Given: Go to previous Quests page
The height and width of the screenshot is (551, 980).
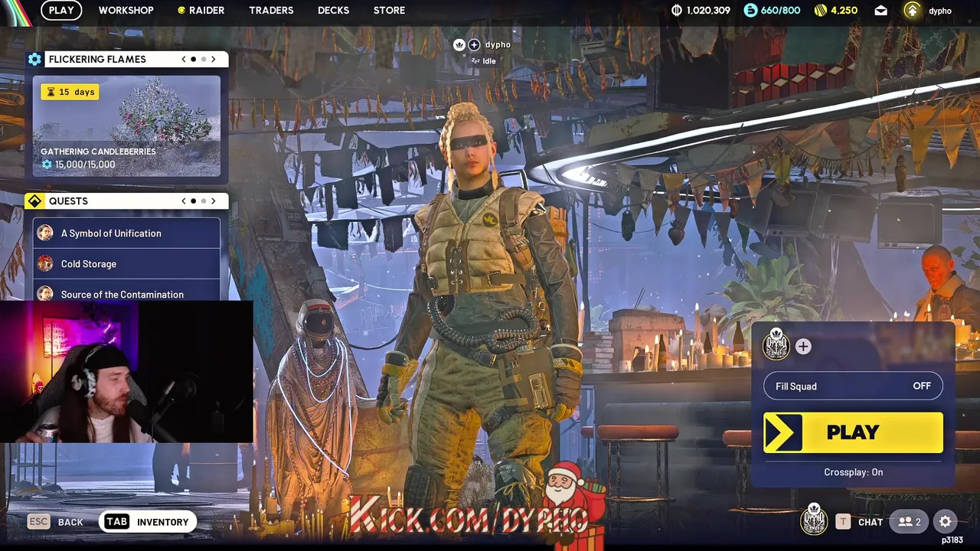Looking at the screenshot, I should pyautogui.click(x=183, y=201).
